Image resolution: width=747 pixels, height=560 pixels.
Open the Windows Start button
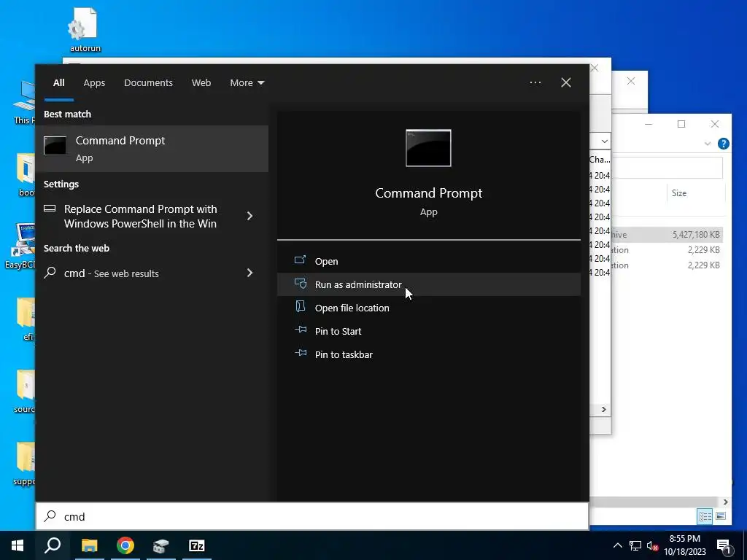click(x=18, y=545)
